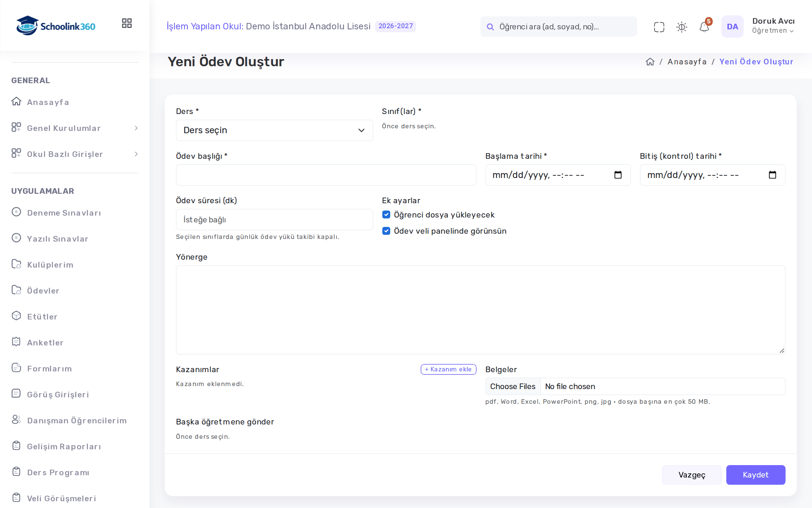This screenshot has width=812, height=508.
Task: Expand Genel Kurulumlar menu
Action: [75, 128]
